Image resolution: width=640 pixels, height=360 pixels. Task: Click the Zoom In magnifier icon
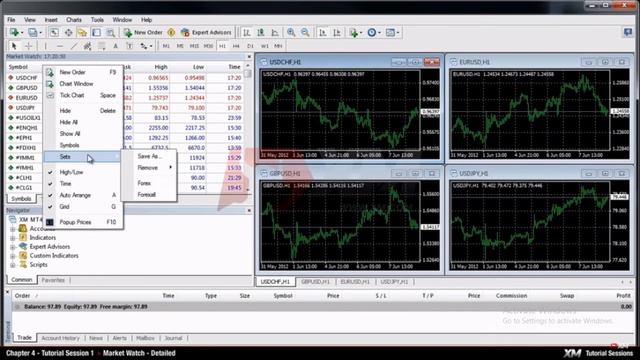click(x=291, y=32)
